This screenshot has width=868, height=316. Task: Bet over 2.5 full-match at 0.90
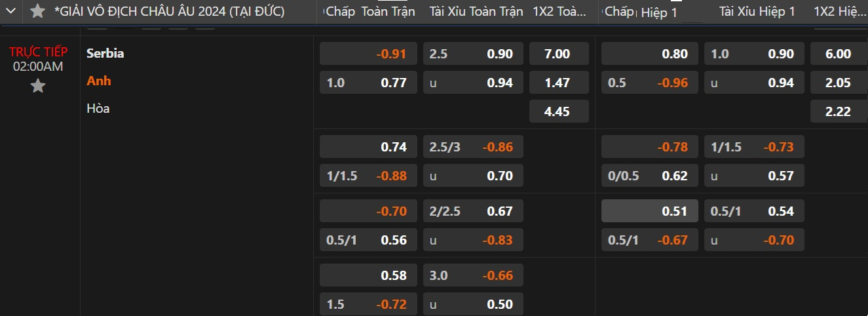473,54
